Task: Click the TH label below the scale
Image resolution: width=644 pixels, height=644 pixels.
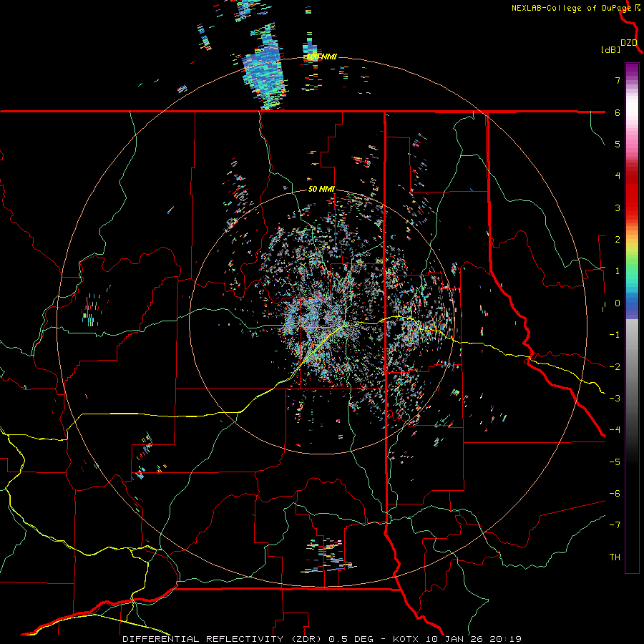Action: pyautogui.click(x=615, y=557)
